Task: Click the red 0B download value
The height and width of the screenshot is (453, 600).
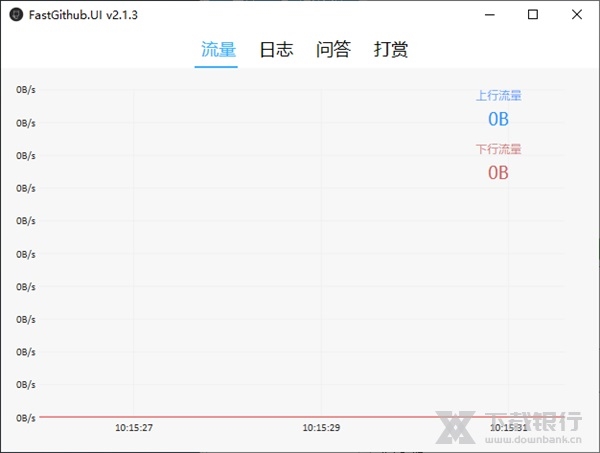Action: coord(498,173)
